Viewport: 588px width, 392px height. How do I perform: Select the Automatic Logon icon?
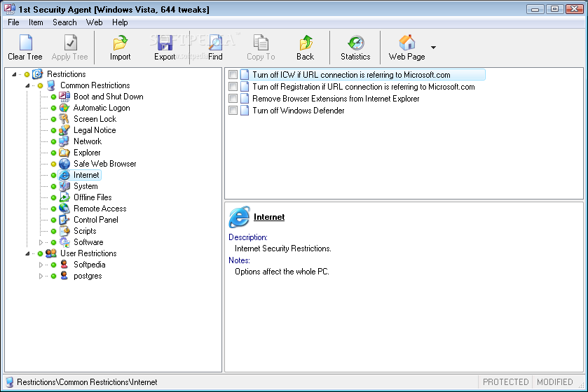click(x=64, y=108)
